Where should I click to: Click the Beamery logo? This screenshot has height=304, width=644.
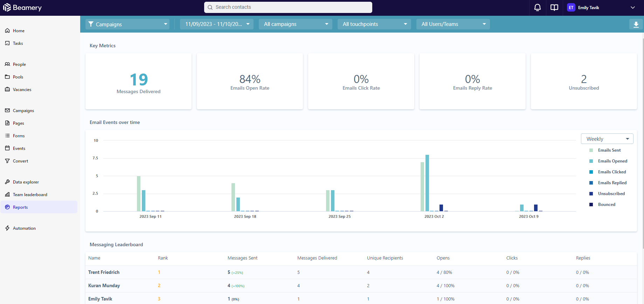point(22,7)
